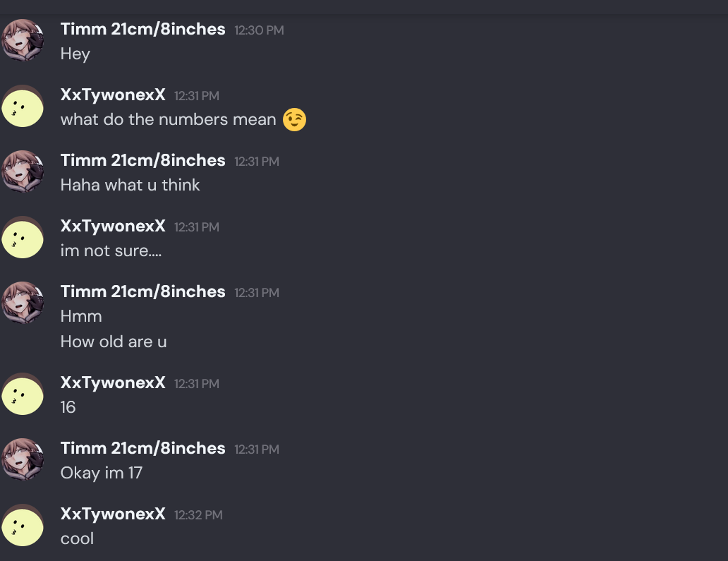Select Timm's avatar beside 'Haha what u think'
The width and height of the screenshot is (728, 561).
[23, 171]
